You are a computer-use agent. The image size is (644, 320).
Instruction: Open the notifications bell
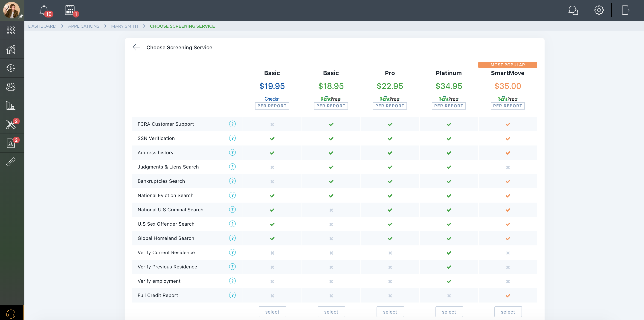44,10
